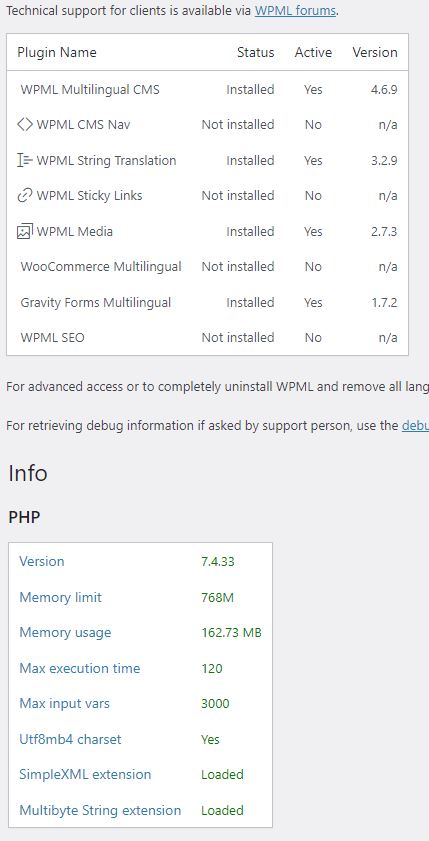Click the Sticky Links chain icon
429x841 pixels.
25,196
